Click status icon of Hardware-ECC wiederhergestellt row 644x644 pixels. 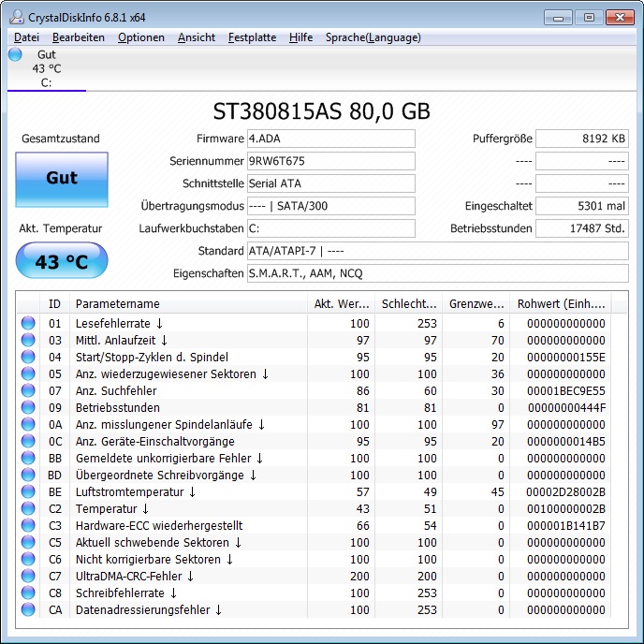point(28,525)
